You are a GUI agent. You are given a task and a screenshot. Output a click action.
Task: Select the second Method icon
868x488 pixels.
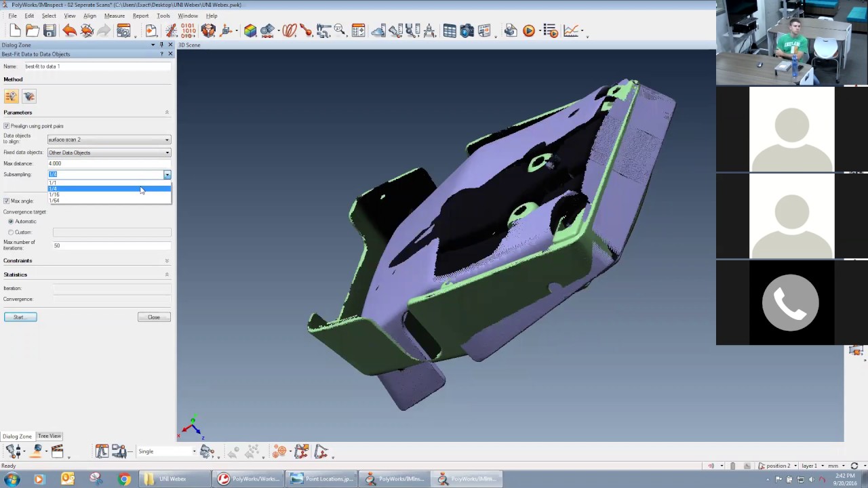click(x=28, y=96)
